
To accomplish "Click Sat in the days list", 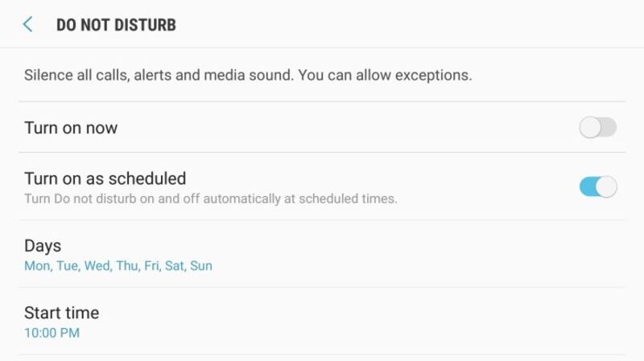I will pyautogui.click(x=175, y=265).
